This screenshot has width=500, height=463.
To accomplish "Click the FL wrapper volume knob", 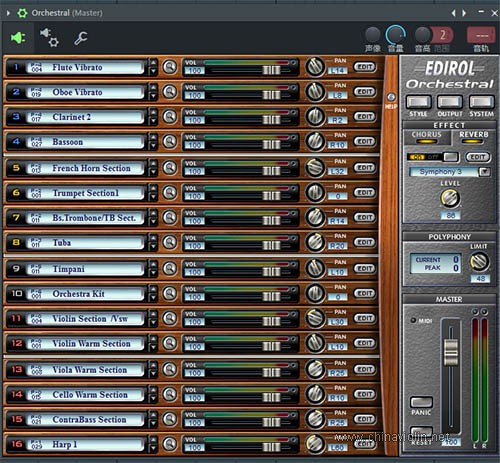I will tap(395, 35).
